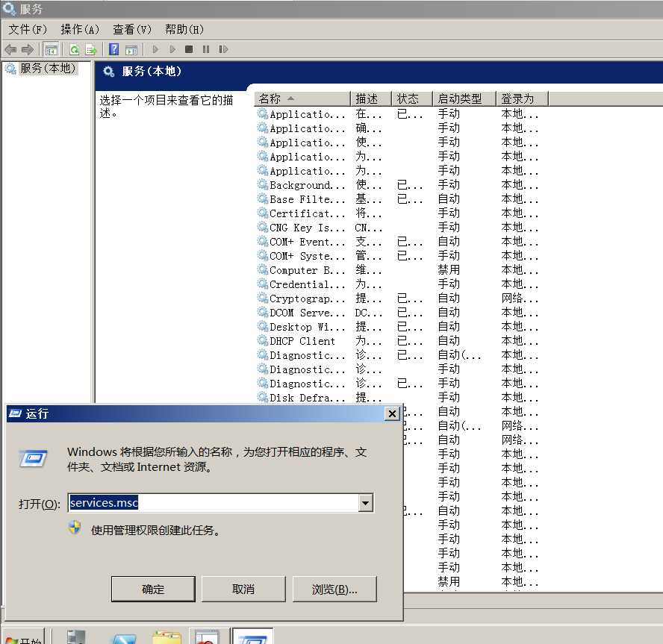Click the Pause service icon

206,49
